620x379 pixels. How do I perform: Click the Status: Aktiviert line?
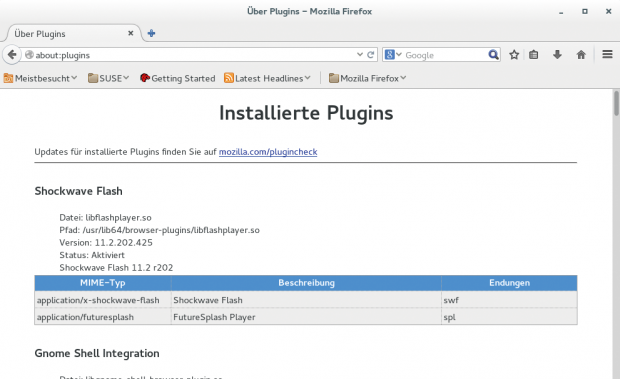pyautogui.click(x=92, y=255)
